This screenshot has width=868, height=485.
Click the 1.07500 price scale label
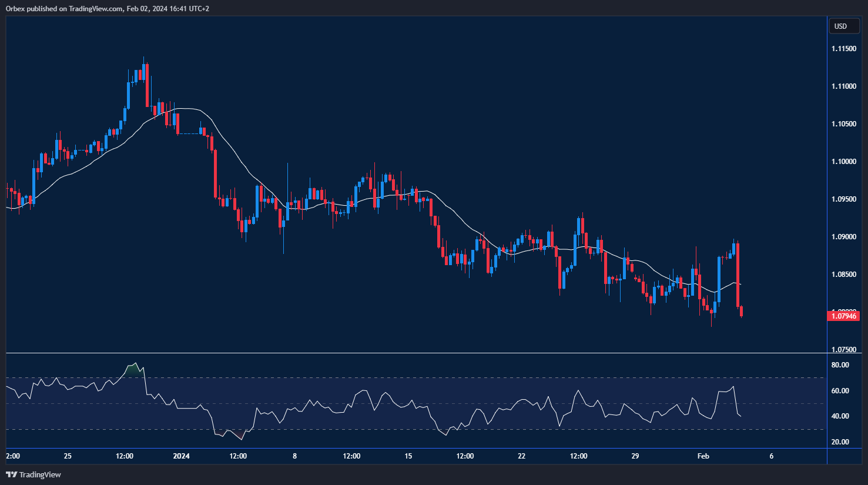[843, 350]
